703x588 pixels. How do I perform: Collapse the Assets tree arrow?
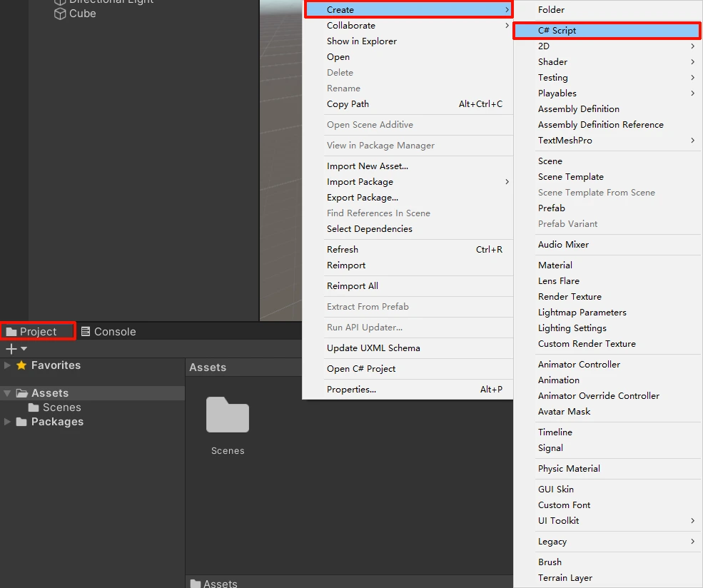point(7,393)
